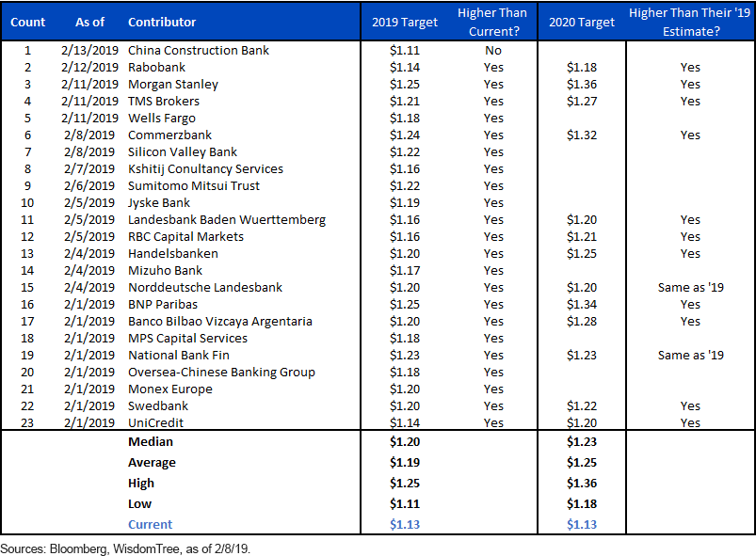Select China Construction Bank contributor cell
Image resolution: width=756 pixels, height=556 pixels.
(198, 51)
